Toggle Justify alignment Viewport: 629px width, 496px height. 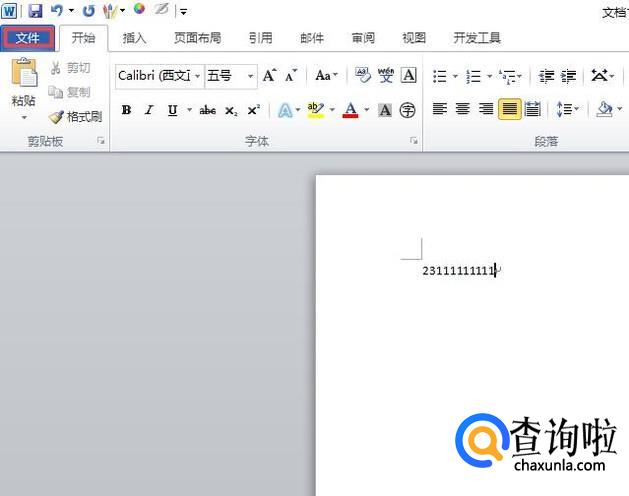(x=509, y=109)
